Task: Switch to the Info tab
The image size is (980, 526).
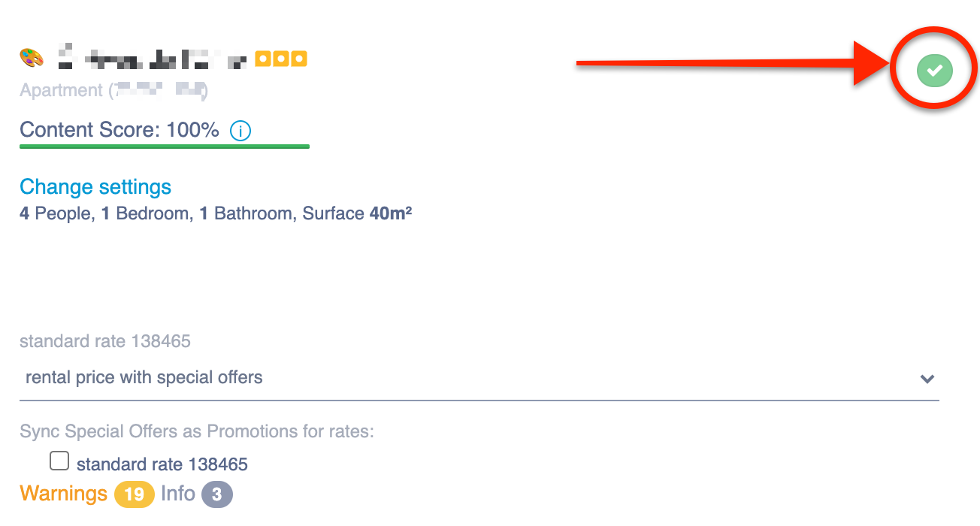Action: coord(178,494)
